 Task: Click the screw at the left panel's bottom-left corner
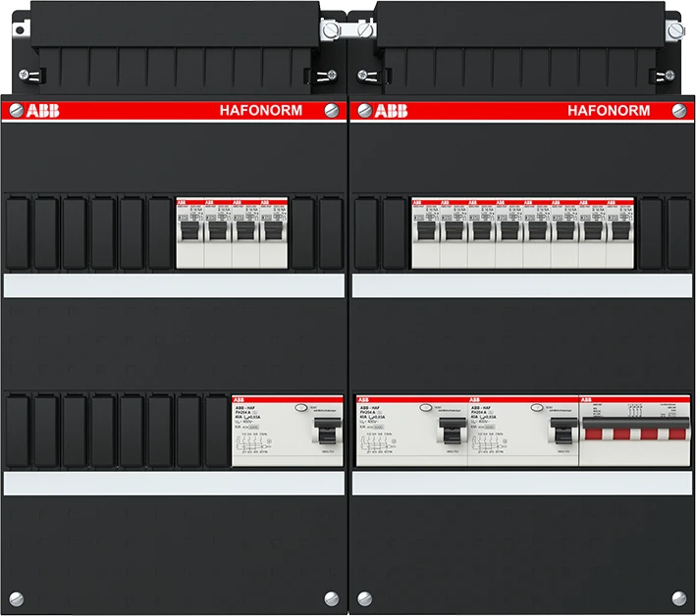[16, 594]
